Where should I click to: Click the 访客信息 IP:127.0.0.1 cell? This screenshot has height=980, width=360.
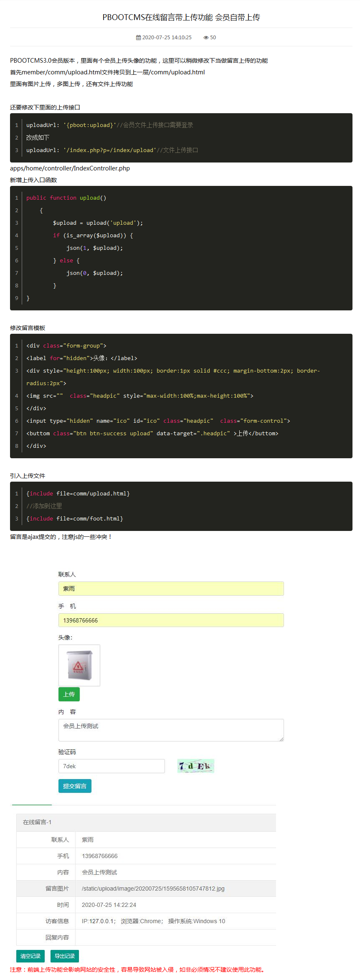[176, 921]
